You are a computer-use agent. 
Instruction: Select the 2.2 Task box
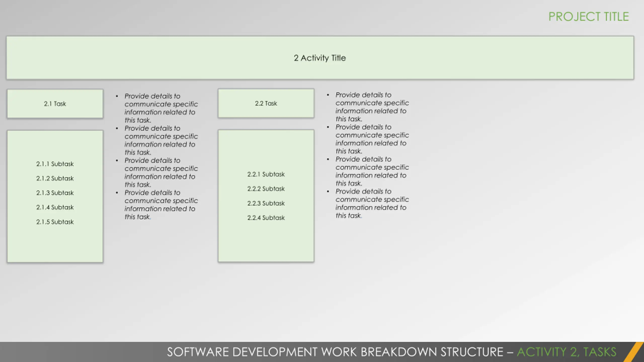pyautogui.click(x=266, y=103)
